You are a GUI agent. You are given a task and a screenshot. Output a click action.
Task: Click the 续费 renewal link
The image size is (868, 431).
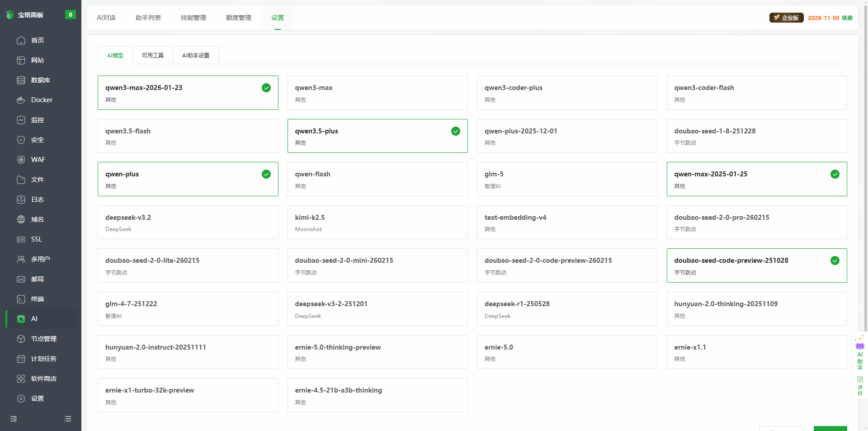[847, 18]
